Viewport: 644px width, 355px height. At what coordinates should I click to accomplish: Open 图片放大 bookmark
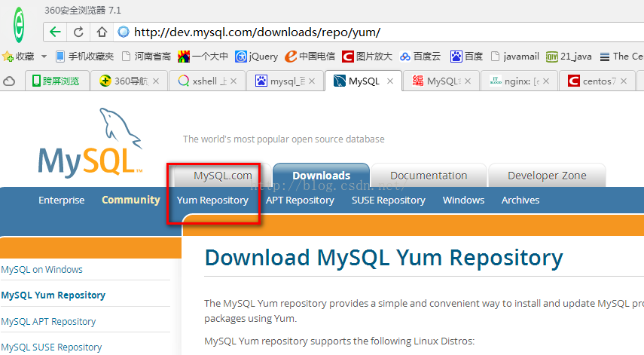click(x=367, y=57)
